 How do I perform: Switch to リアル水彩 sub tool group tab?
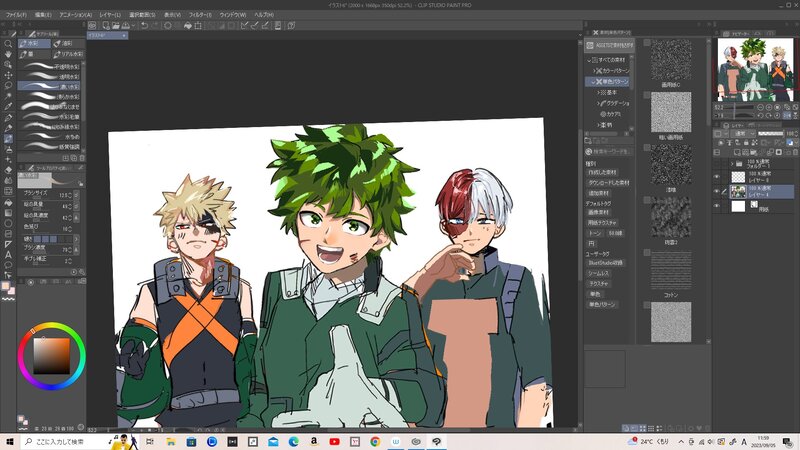pyautogui.click(x=68, y=54)
